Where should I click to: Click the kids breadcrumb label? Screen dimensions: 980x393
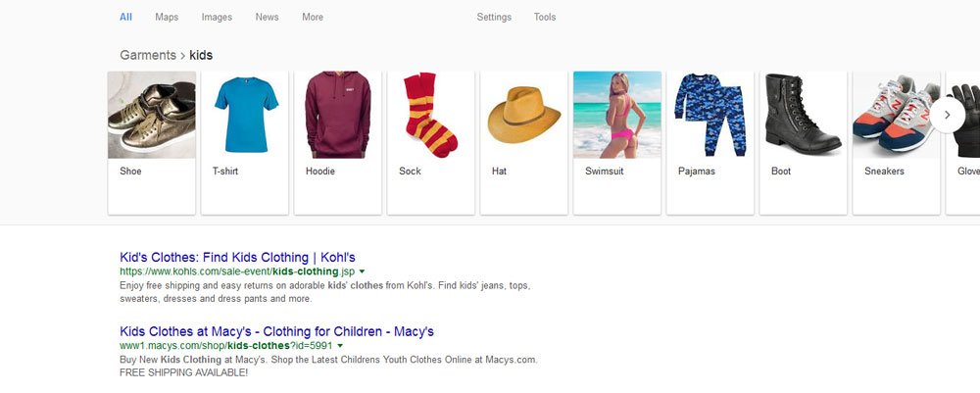coord(201,55)
